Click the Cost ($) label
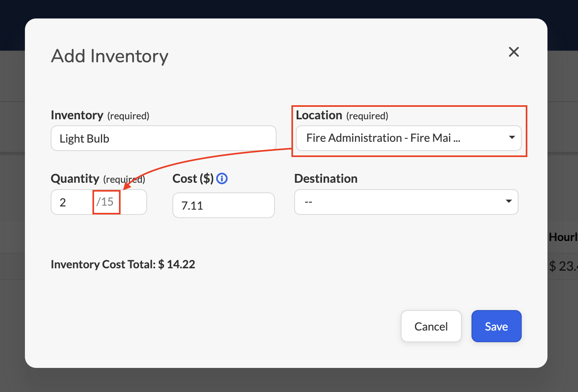 [x=193, y=178]
